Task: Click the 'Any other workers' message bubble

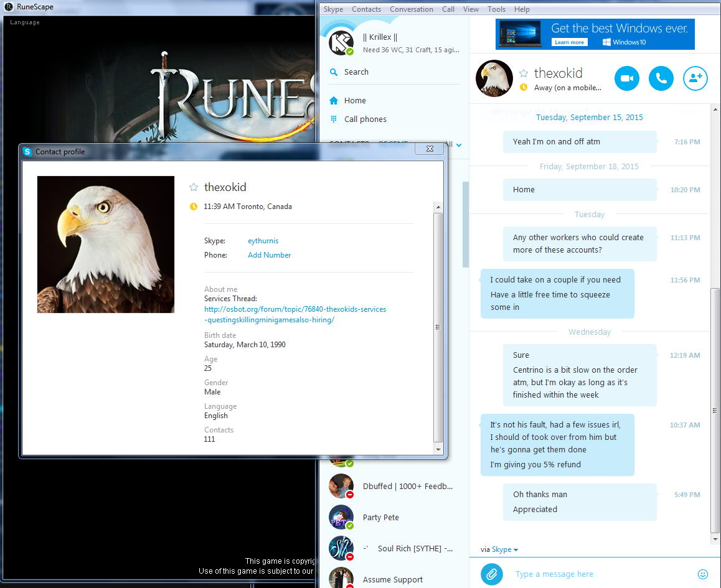Action: coord(580,243)
